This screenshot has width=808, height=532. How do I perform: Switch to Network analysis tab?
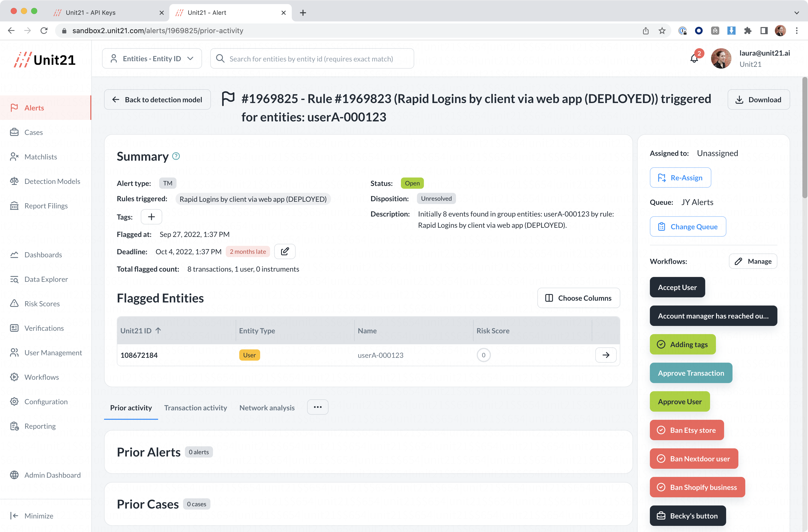[x=267, y=408]
